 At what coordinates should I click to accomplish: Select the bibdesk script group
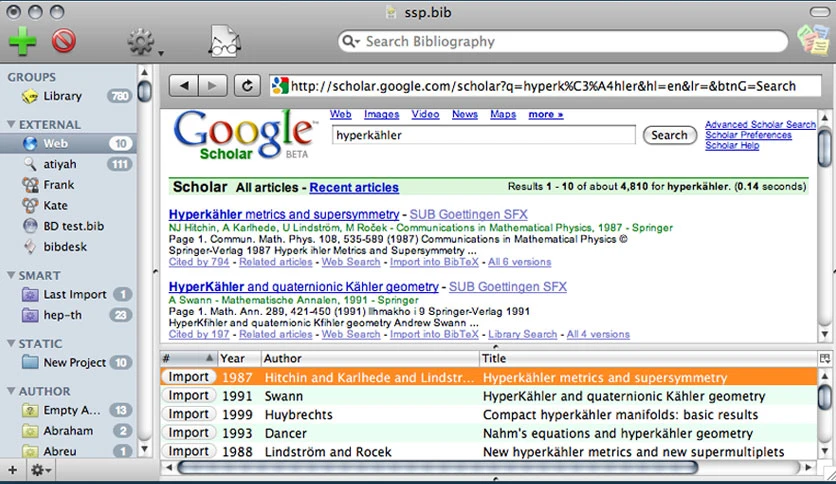[68, 247]
